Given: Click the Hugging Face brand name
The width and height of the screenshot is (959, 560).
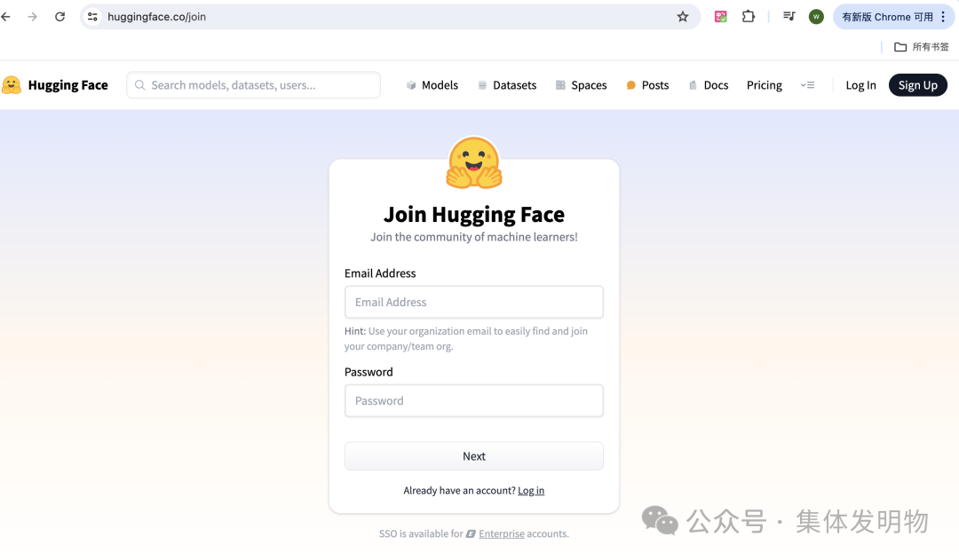Looking at the screenshot, I should click(67, 85).
